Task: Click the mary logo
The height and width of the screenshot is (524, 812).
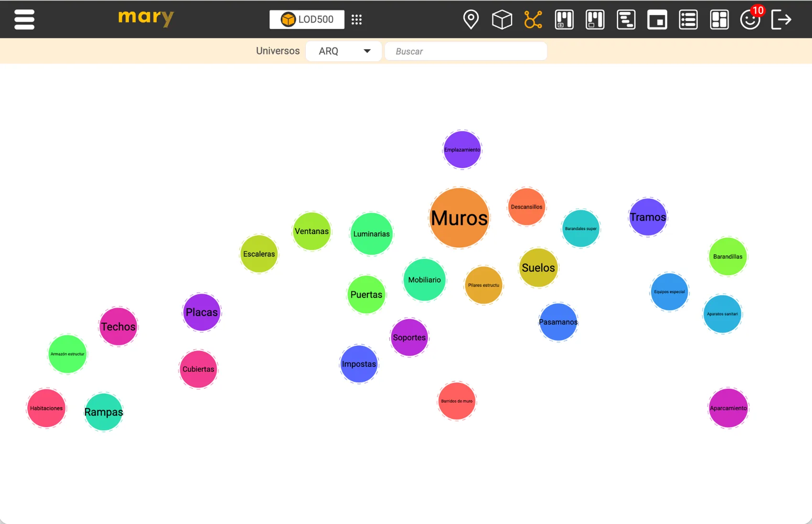Action: pyautogui.click(x=146, y=19)
